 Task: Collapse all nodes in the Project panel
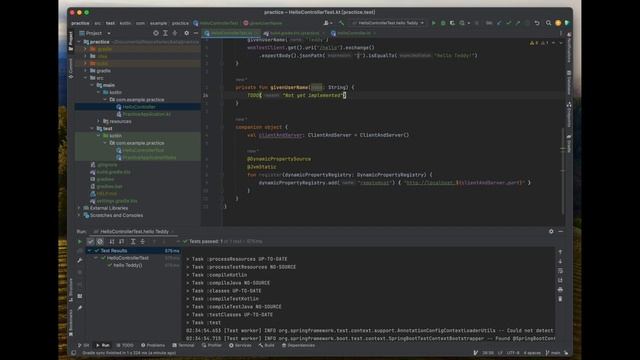pyautogui.click(x=175, y=33)
